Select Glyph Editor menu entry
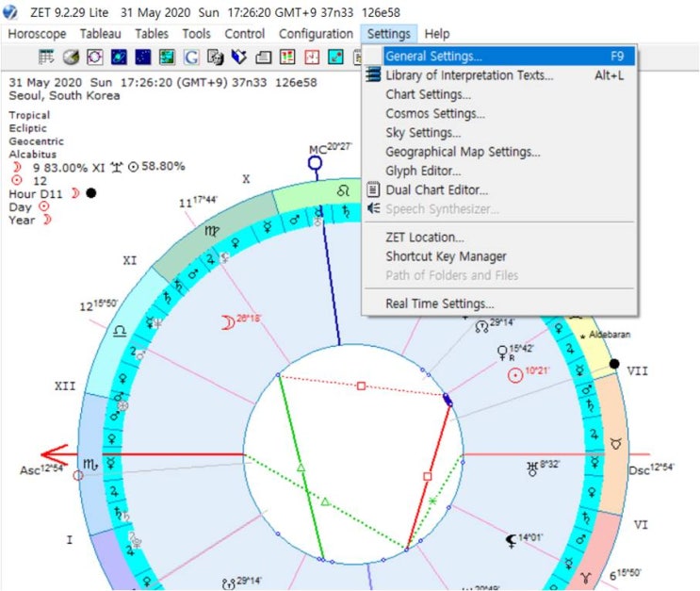The width and height of the screenshot is (700, 591). (423, 171)
